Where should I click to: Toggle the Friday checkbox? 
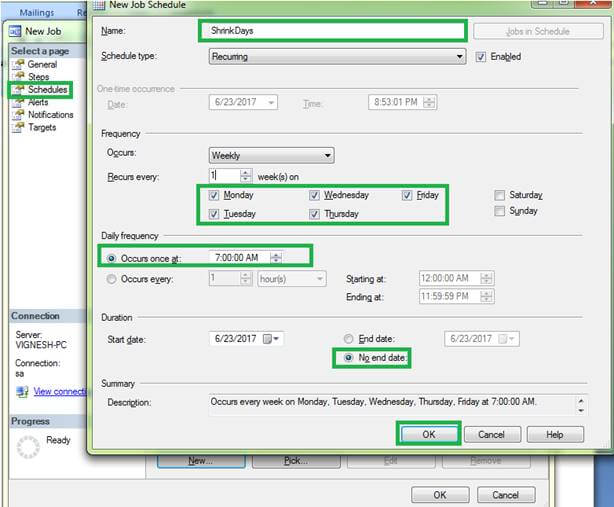click(407, 195)
